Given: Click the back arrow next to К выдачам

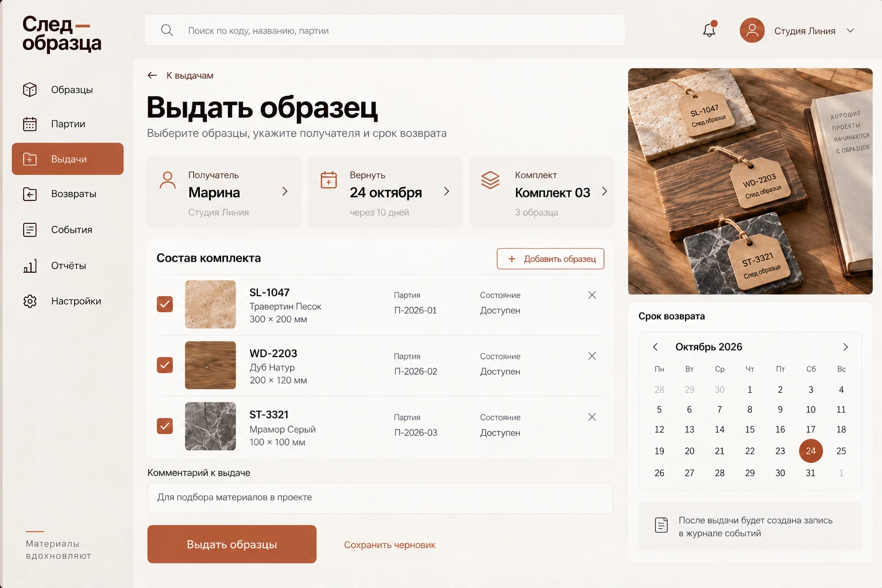Looking at the screenshot, I should 152,75.
